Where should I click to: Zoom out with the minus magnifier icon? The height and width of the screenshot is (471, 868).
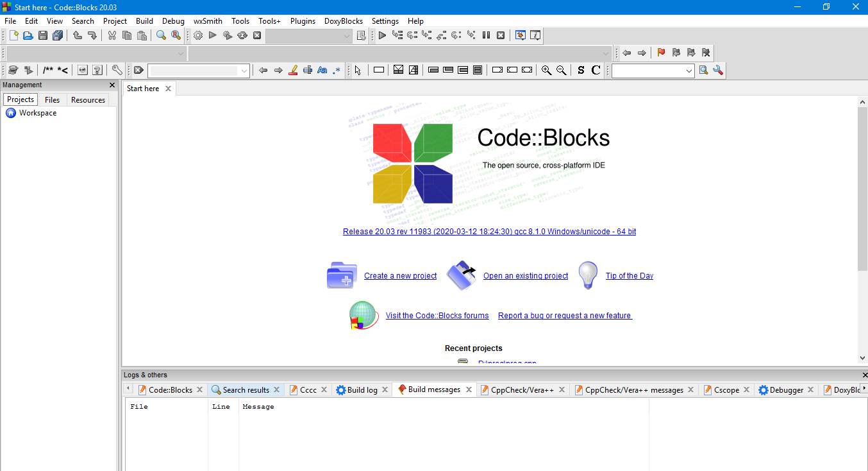pyautogui.click(x=561, y=70)
